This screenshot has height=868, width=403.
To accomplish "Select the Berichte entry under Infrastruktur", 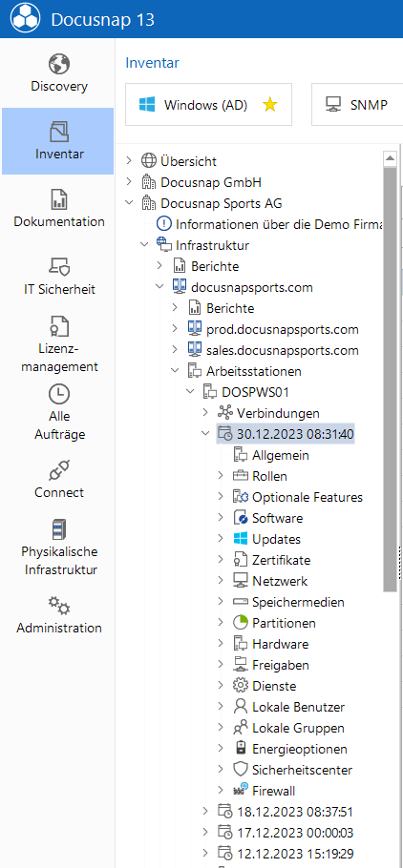I will pyautogui.click(x=215, y=266).
